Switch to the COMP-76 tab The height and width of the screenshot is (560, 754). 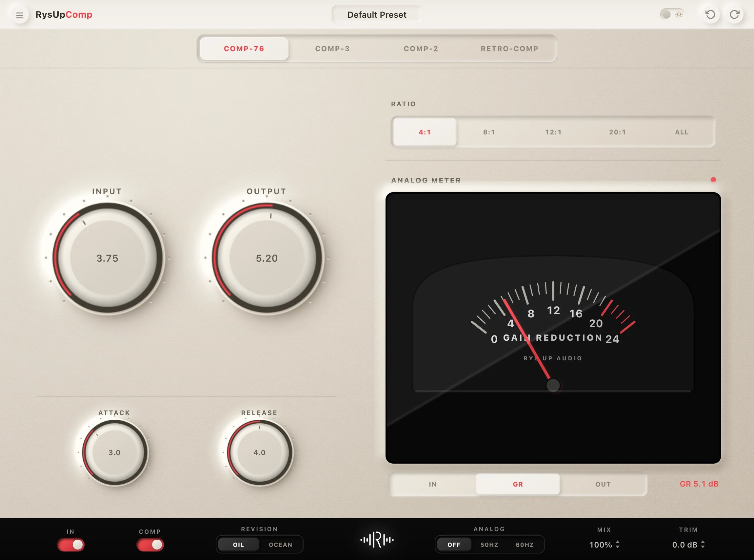[244, 49]
